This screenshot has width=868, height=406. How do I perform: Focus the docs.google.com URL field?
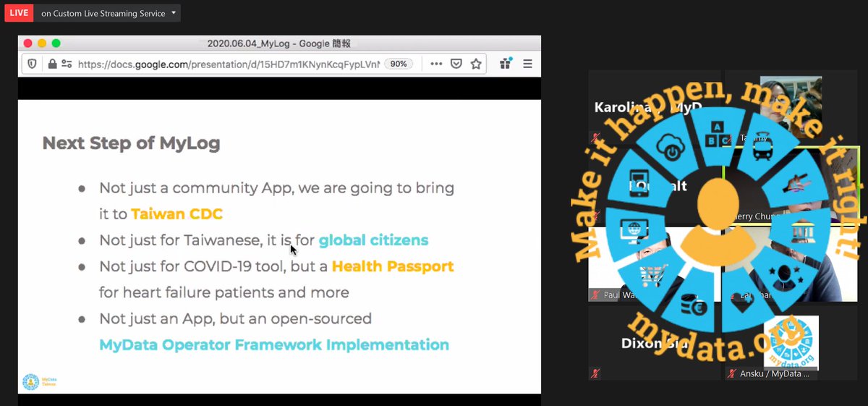[x=228, y=64]
